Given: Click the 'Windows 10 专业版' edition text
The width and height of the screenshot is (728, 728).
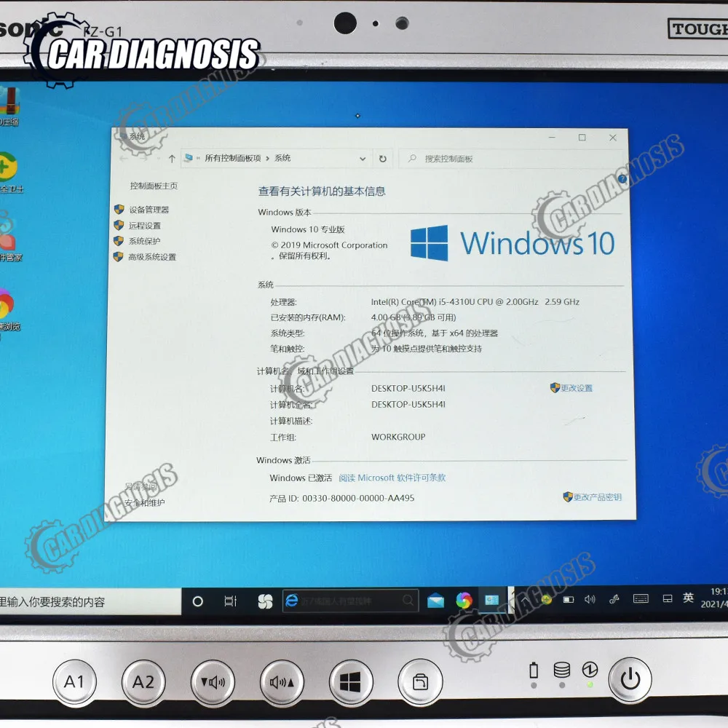Looking at the screenshot, I should pyautogui.click(x=308, y=229).
